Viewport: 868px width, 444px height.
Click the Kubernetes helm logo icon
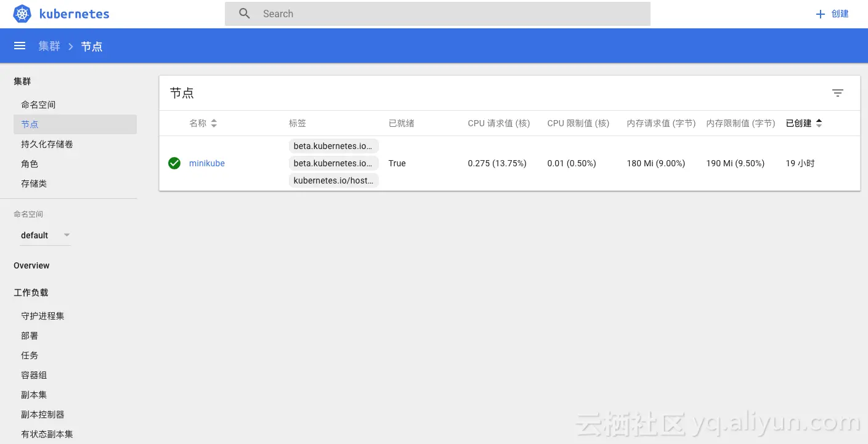[x=22, y=14]
